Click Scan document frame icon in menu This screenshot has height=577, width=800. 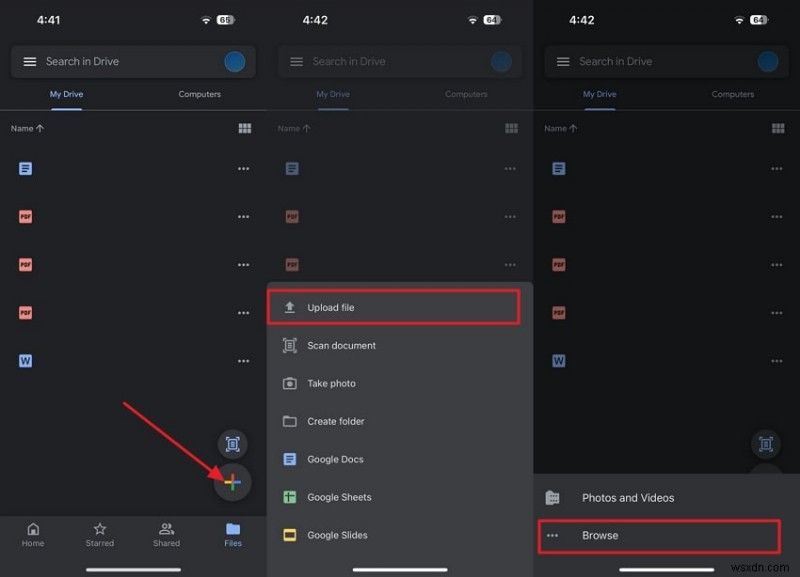pos(290,345)
